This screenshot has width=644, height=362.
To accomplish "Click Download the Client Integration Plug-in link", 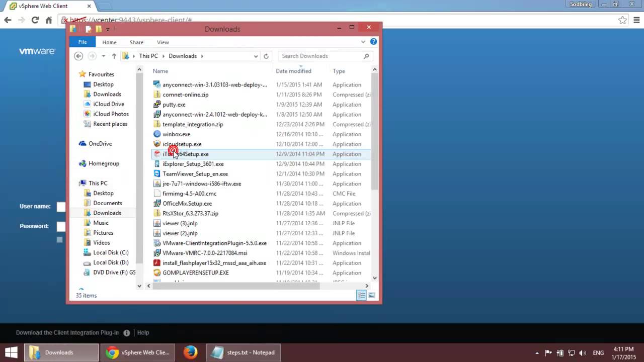I will click(67, 333).
